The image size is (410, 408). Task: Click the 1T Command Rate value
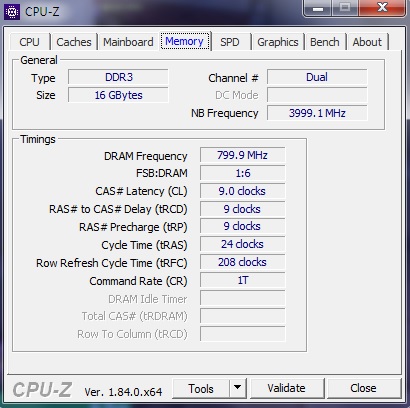click(242, 280)
